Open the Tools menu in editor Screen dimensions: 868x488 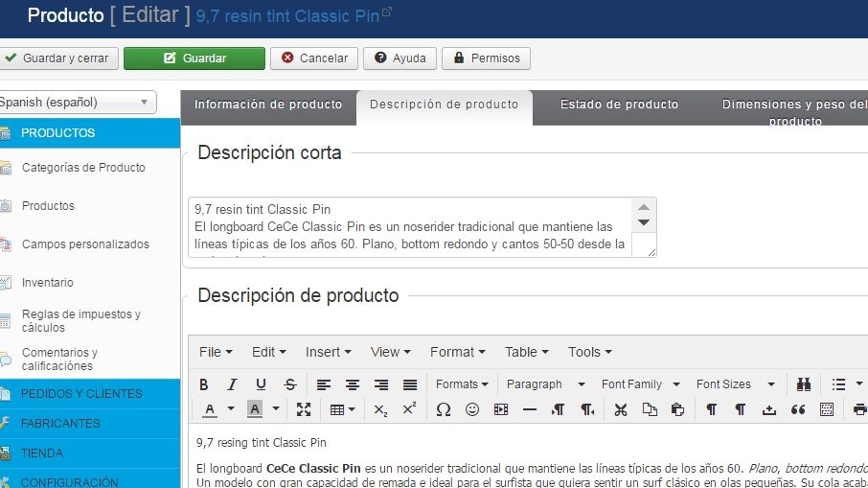pyautogui.click(x=589, y=352)
